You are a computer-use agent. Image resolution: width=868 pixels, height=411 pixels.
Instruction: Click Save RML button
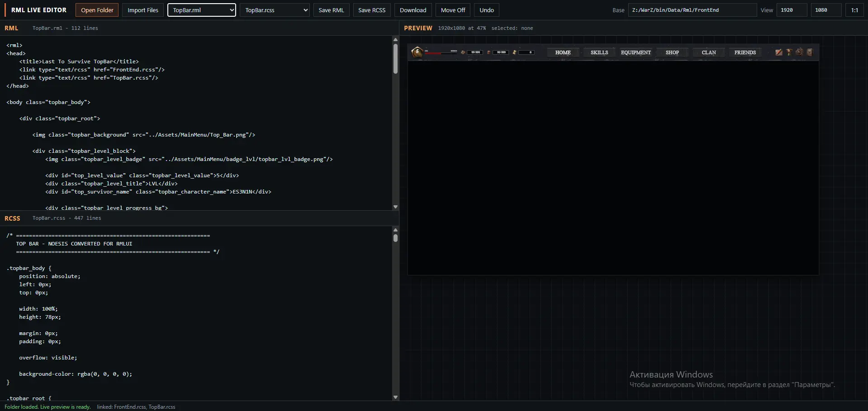point(331,10)
